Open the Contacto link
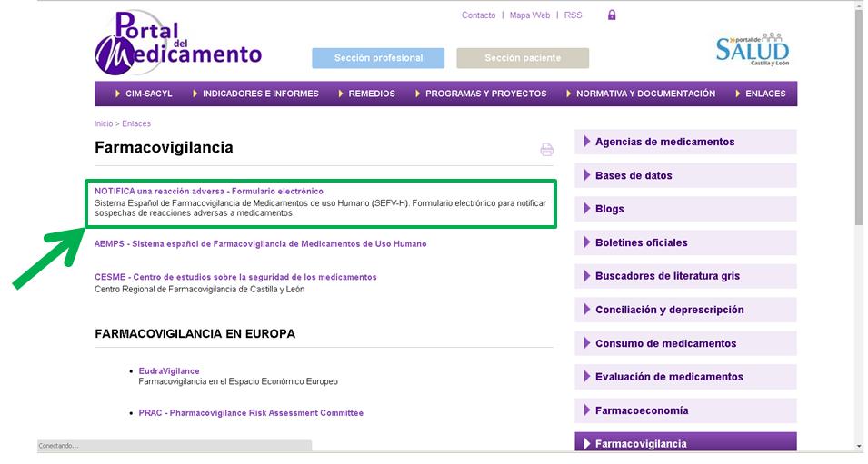The height and width of the screenshot is (464, 868). [x=478, y=15]
